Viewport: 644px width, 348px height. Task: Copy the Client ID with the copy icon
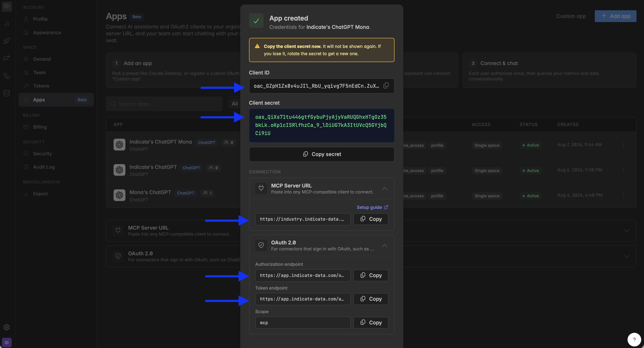coord(386,85)
